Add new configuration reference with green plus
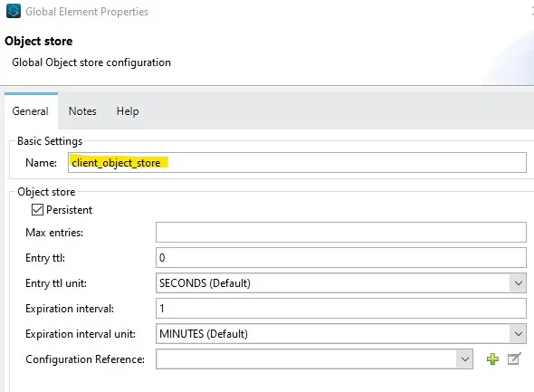The height and width of the screenshot is (392, 534). (492, 359)
